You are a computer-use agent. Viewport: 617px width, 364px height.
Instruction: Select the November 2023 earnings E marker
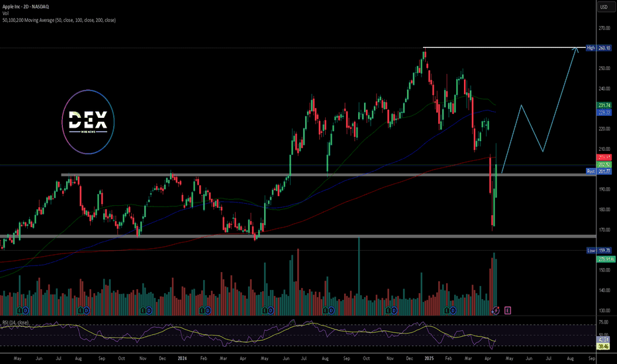[x=143, y=310]
